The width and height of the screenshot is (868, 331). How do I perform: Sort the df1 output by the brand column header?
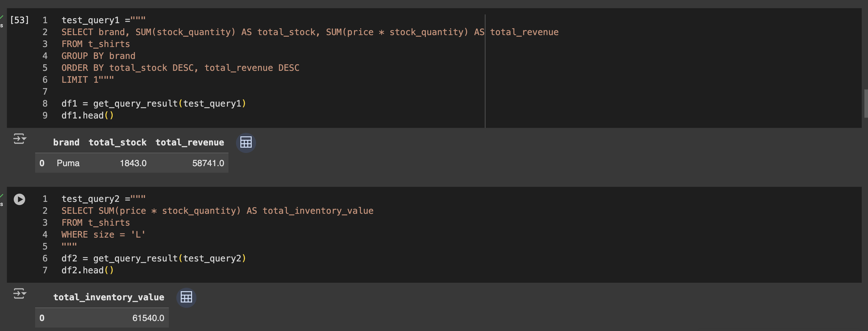click(x=66, y=142)
